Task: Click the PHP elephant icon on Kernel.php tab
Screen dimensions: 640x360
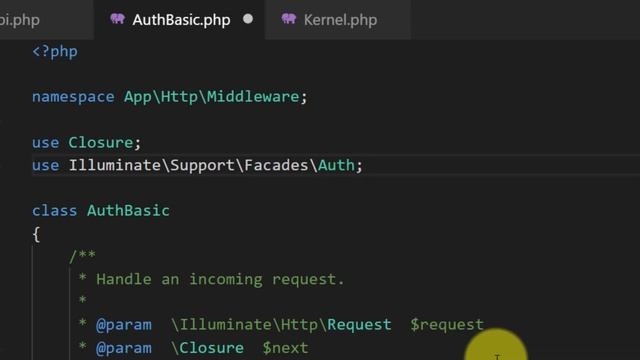Action: (289, 19)
